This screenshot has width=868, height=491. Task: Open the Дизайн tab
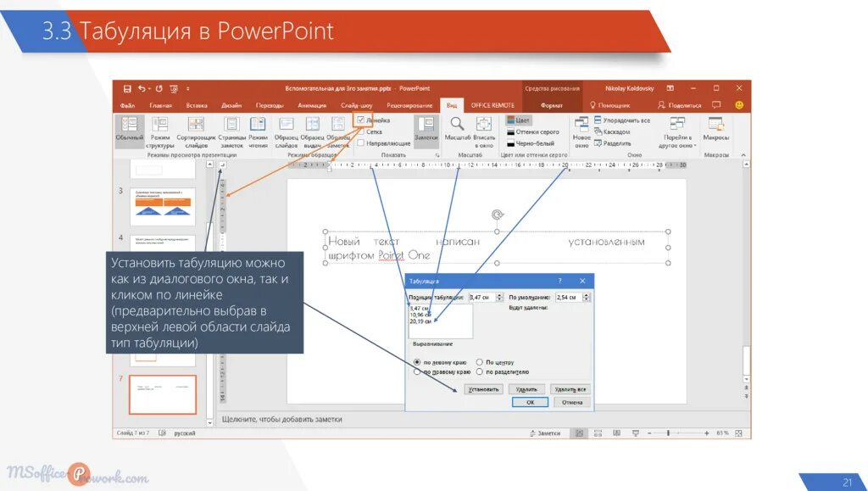point(231,105)
